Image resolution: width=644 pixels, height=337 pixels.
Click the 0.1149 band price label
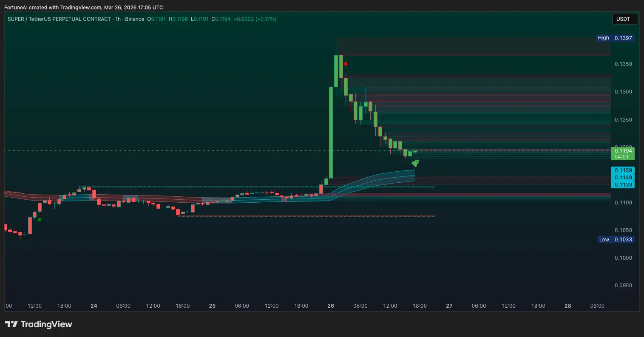[x=623, y=177]
